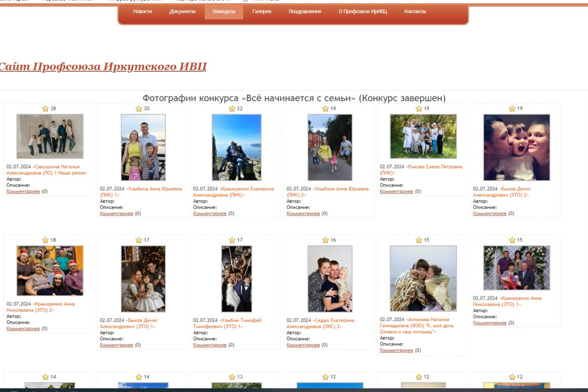View Краморенко Екатерина photo thumbnail
Screen dimensions: 588x392
click(237, 148)
